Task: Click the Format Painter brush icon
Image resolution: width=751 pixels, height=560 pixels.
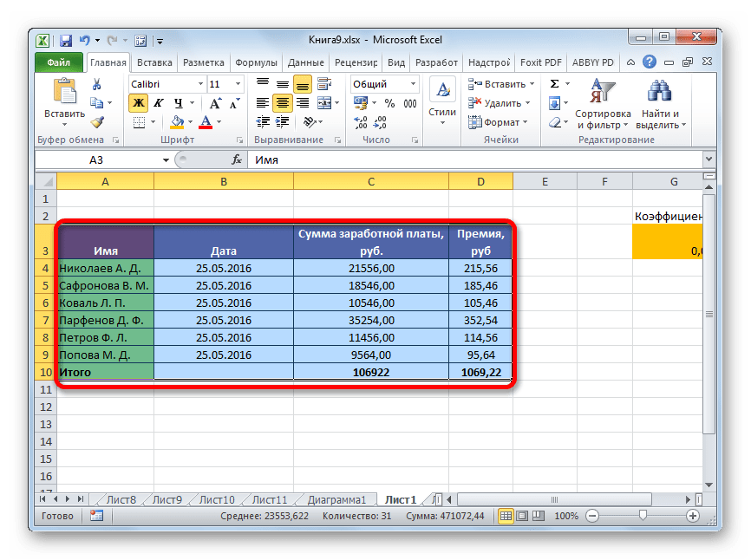Action: [97, 122]
